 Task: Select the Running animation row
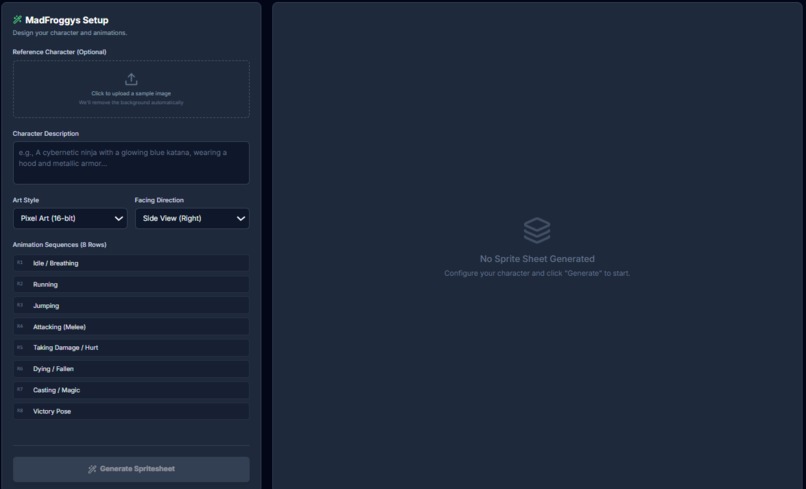pyautogui.click(x=131, y=284)
